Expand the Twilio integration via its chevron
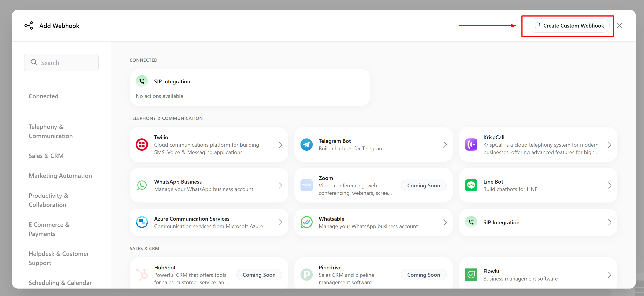This screenshot has height=296, width=644. click(280, 145)
